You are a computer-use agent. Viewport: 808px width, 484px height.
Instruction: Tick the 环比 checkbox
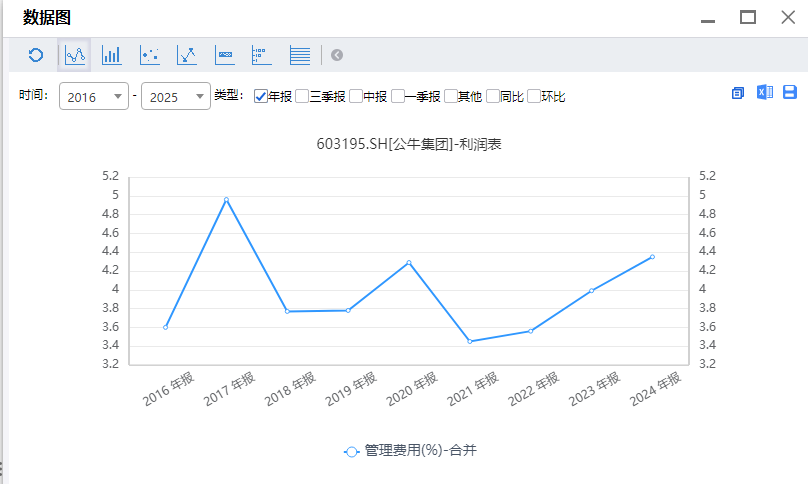534,96
